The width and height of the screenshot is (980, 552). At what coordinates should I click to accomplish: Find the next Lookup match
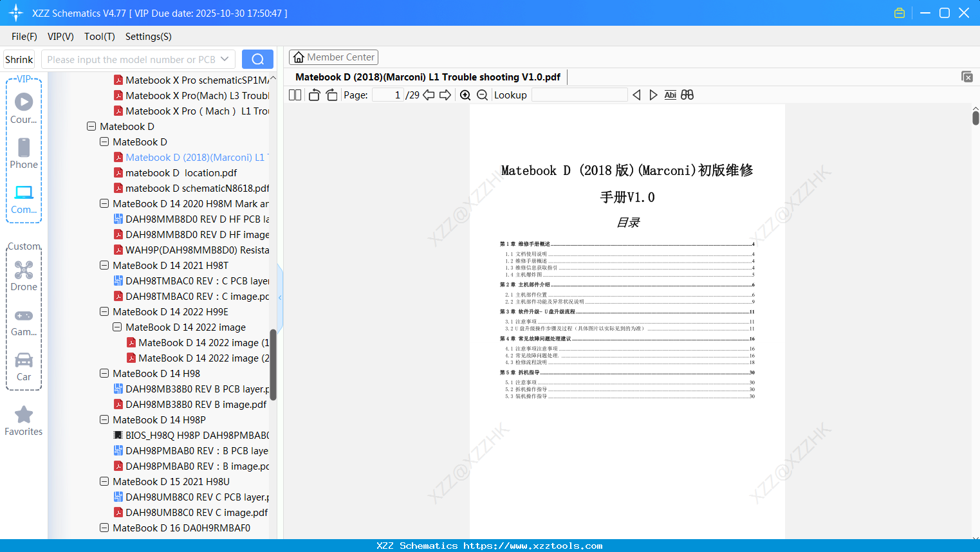(653, 95)
